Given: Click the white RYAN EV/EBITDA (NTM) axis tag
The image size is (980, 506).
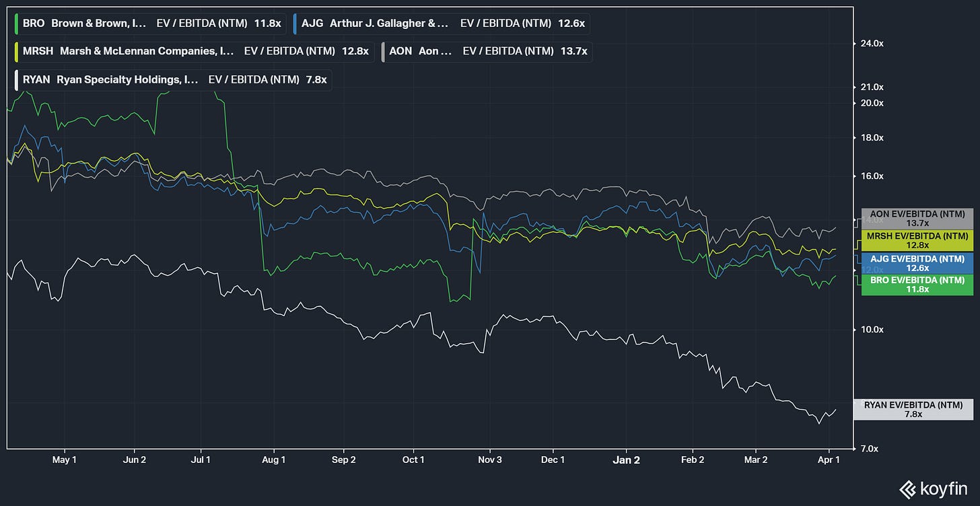Looking at the screenshot, I should click(913, 410).
